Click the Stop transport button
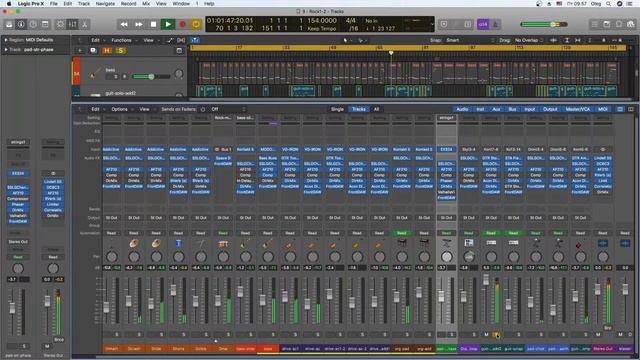The image size is (640, 360). (153, 24)
